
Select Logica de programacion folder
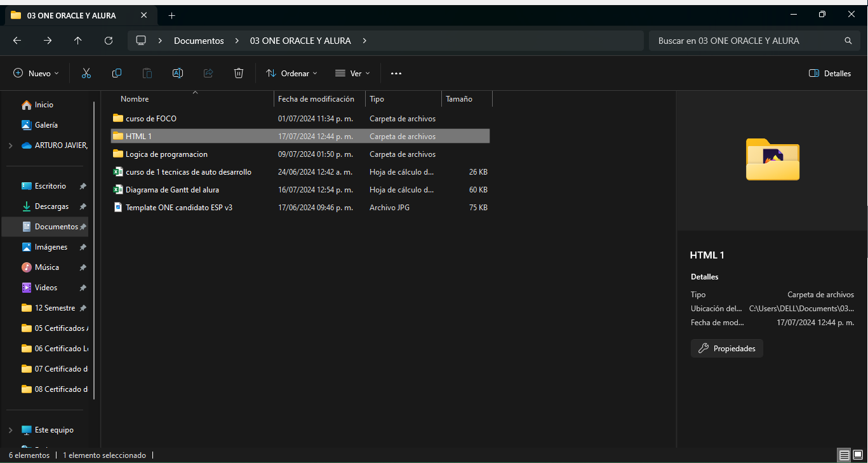click(x=300, y=154)
